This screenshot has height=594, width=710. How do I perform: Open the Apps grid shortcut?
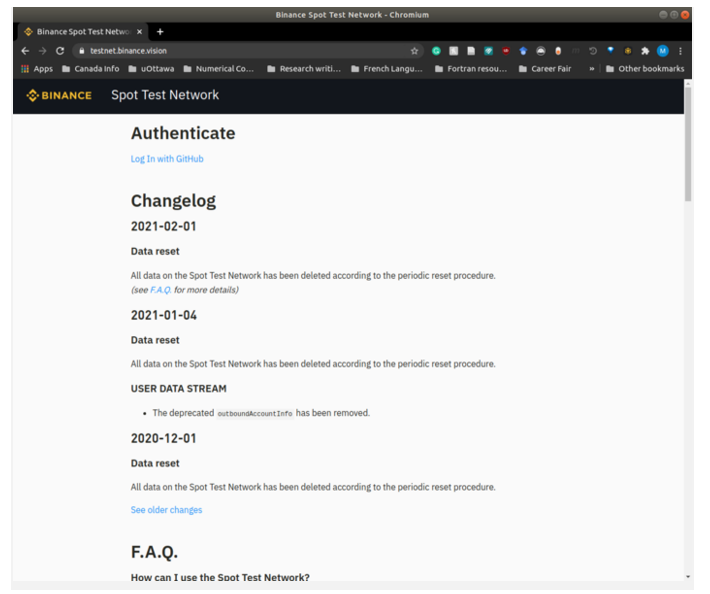coord(36,69)
